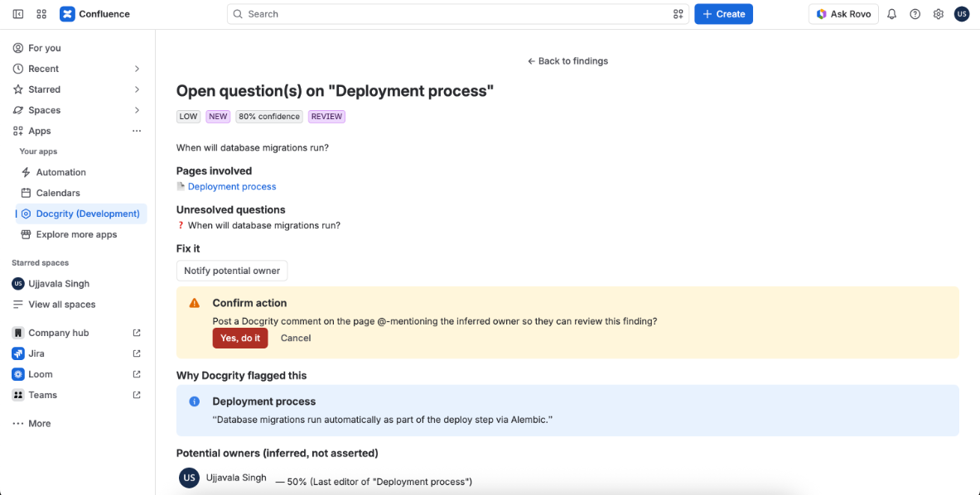
Task: Expand the Starred chevron
Action: tap(137, 89)
